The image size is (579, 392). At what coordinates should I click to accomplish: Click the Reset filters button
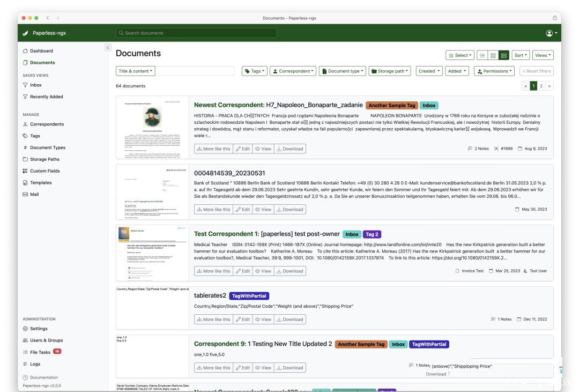pyautogui.click(x=537, y=71)
